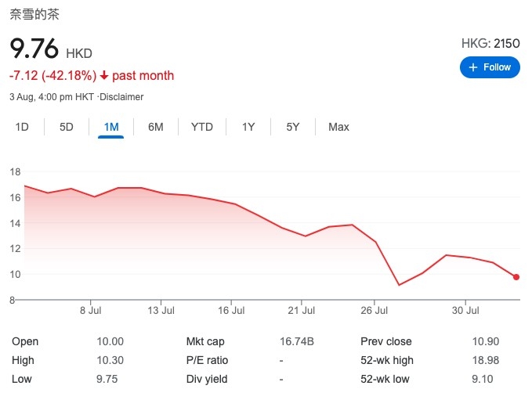
Task: Show the Max time range
Action: tap(338, 127)
